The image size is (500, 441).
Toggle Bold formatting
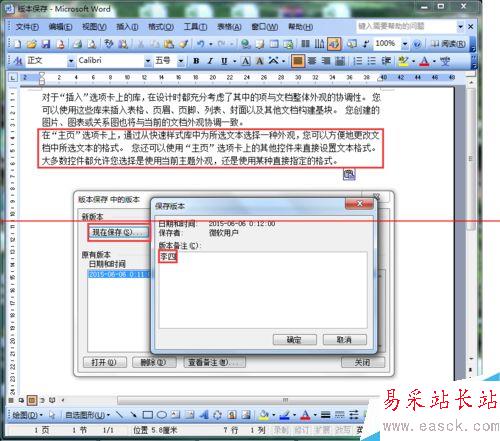[196, 61]
